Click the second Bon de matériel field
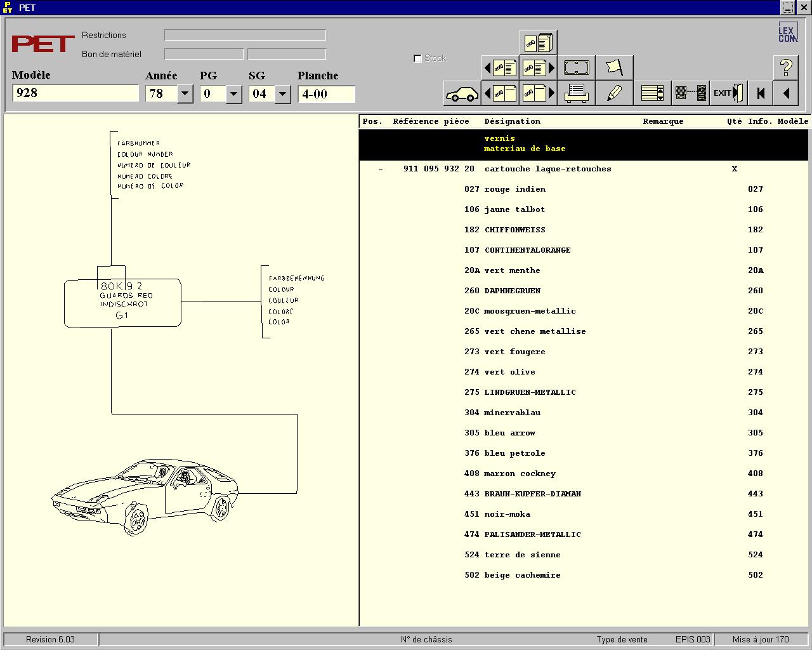This screenshot has height=650, width=812. tap(287, 54)
